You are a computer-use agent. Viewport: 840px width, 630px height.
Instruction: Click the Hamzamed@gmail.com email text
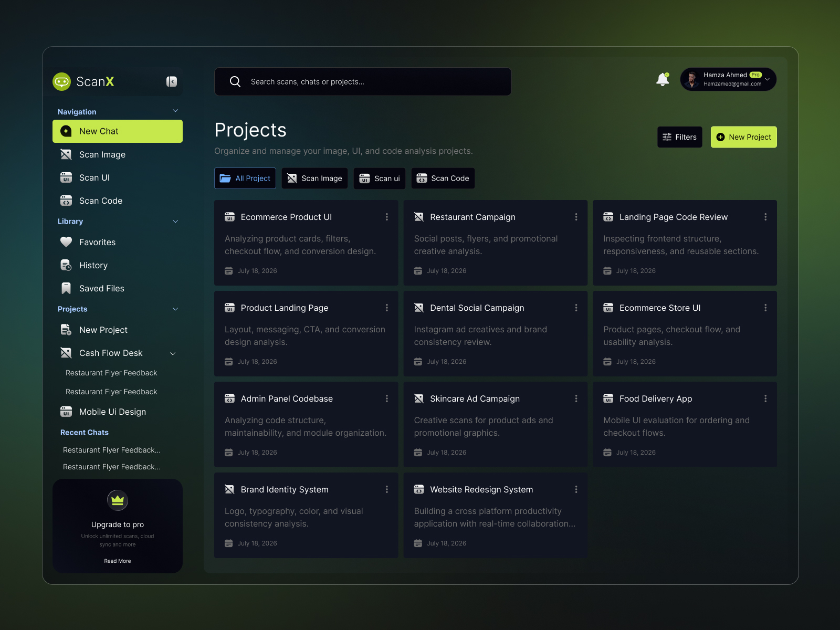click(732, 84)
